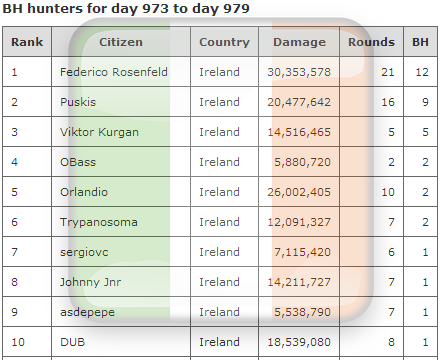Select Johnny Jnr in the table
This screenshot has width=442, height=360.
coord(90,282)
